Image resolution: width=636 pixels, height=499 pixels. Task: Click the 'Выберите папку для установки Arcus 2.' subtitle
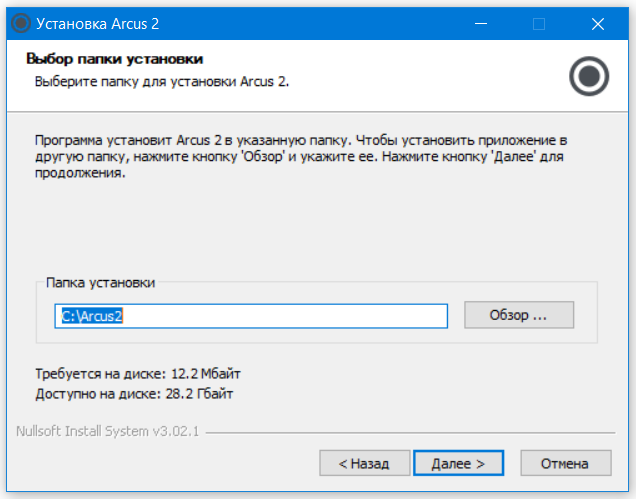pyautogui.click(x=162, y=82)
